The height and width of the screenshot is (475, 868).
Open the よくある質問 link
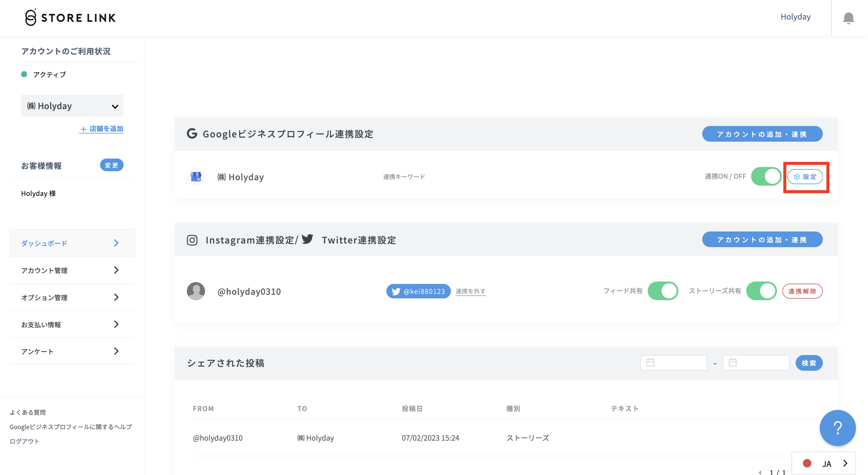(28, 412)
